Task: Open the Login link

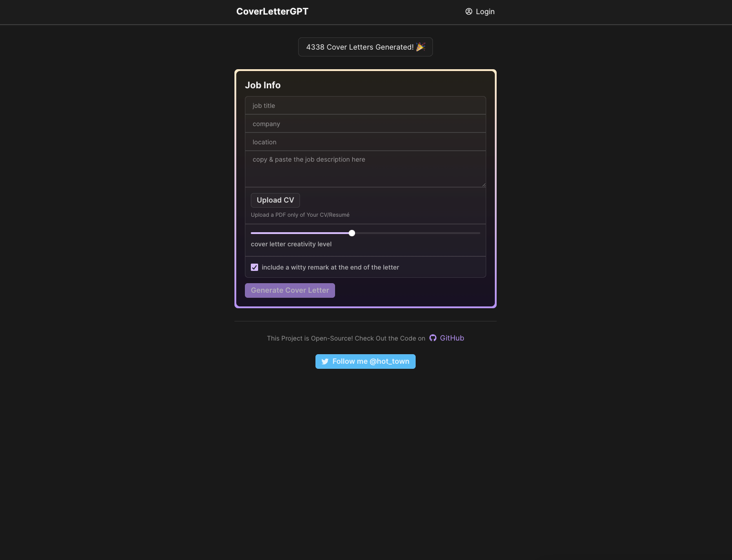Action: click(480, 11)
